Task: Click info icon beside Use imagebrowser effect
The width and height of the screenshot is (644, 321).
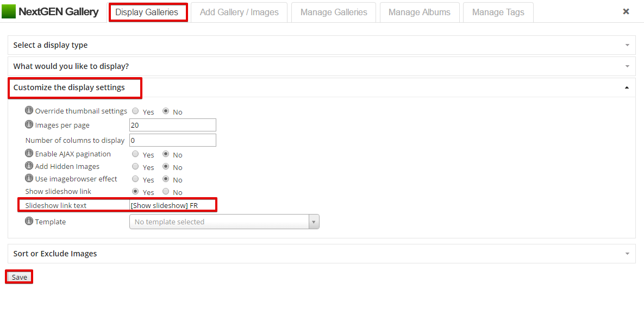Action: 29,178
